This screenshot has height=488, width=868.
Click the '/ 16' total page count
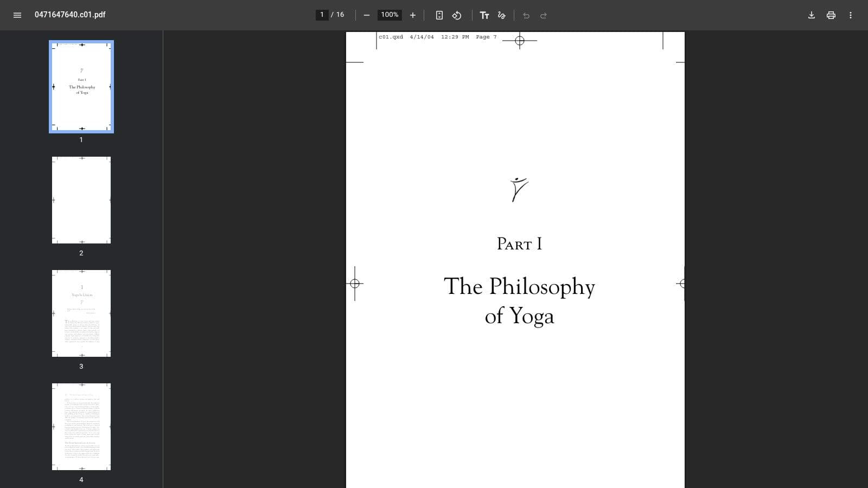(x=337, y=15)
